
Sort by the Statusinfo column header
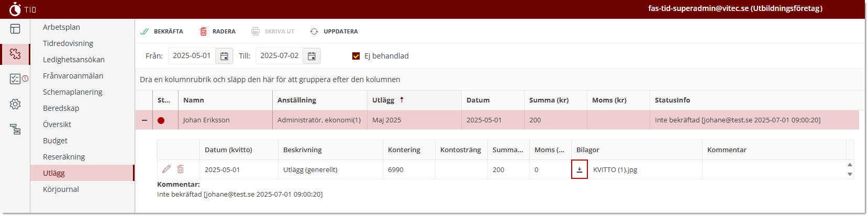(x=754, y=100)
